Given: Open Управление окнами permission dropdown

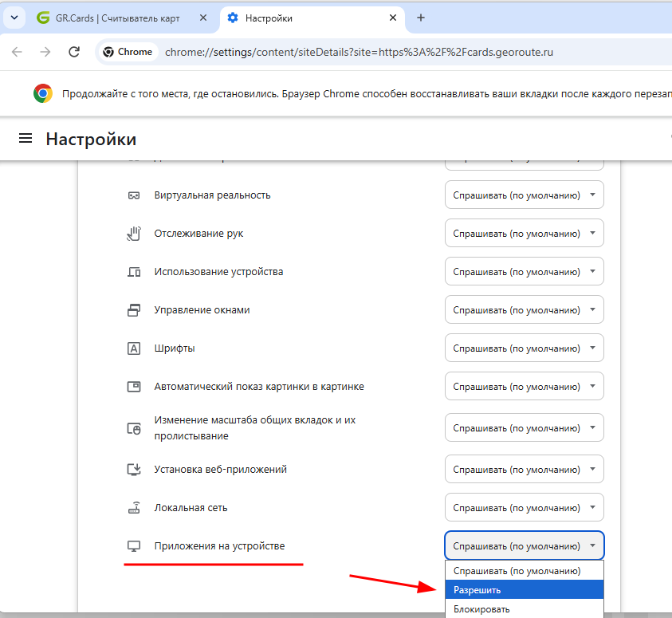Looking at the screenshot, I should [525, 309].
